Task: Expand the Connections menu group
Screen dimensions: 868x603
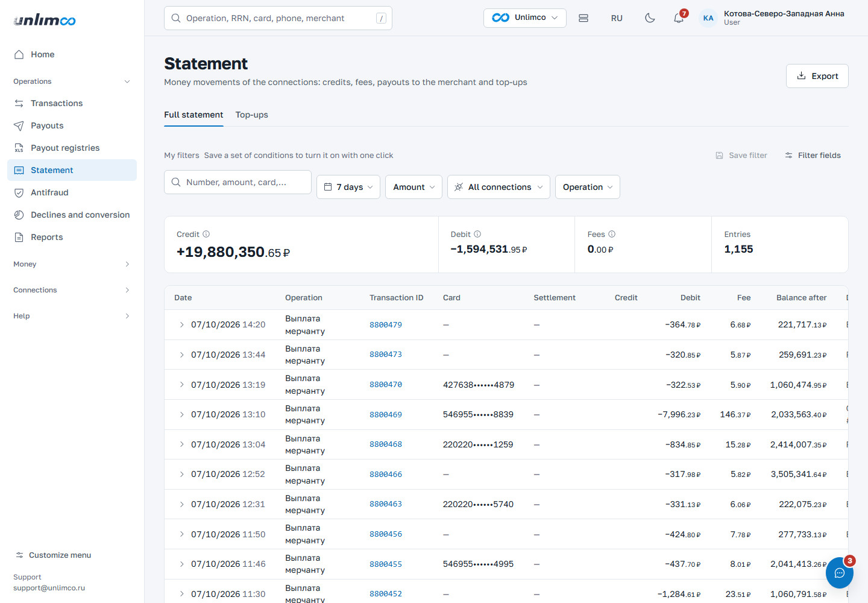Action: 72,290
